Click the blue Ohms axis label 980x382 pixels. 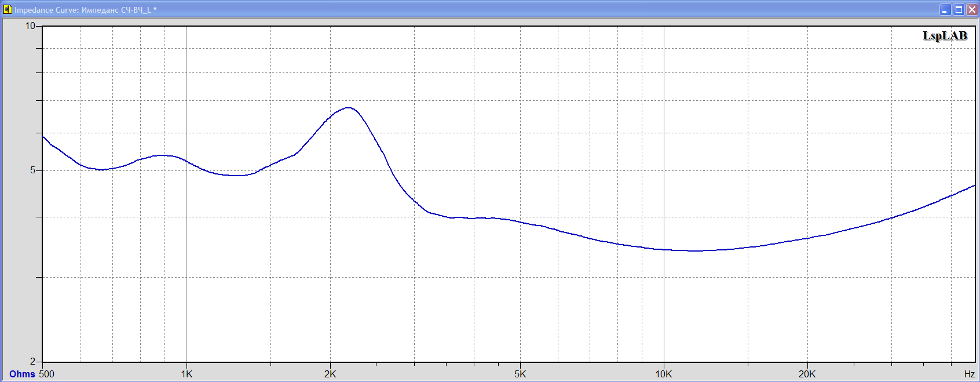pos(22,374)
